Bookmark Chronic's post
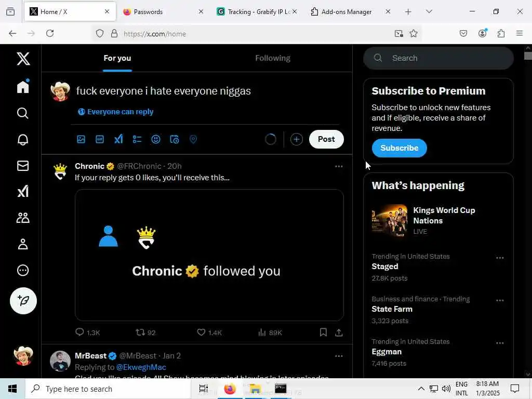This screenshot has width=532, height=399. (323, 332)
